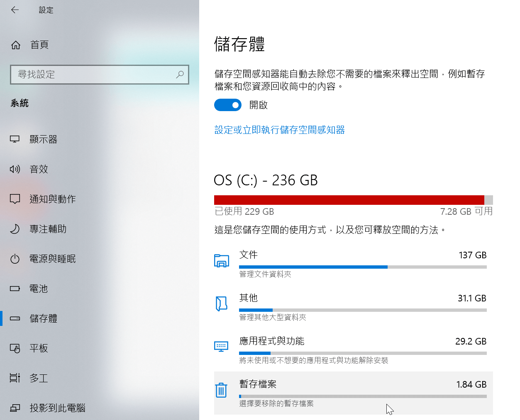
Task: Click the keyboard monitor icon for 應用程式與功能
Action: [x=221, y=346]
